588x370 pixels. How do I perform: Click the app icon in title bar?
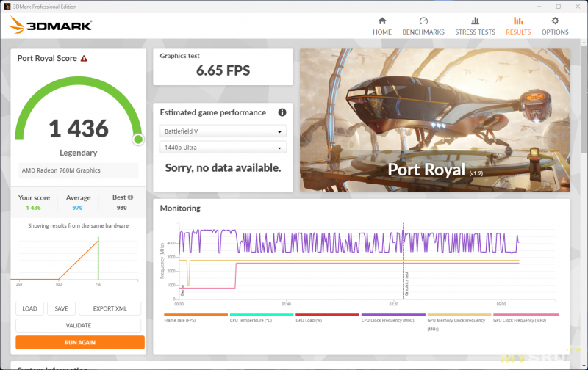click(7, 7)
